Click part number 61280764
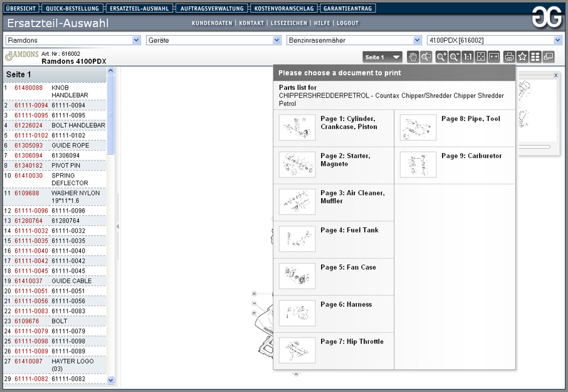Image resolution: width=568 pixels, height=392 pixels. 29,221
